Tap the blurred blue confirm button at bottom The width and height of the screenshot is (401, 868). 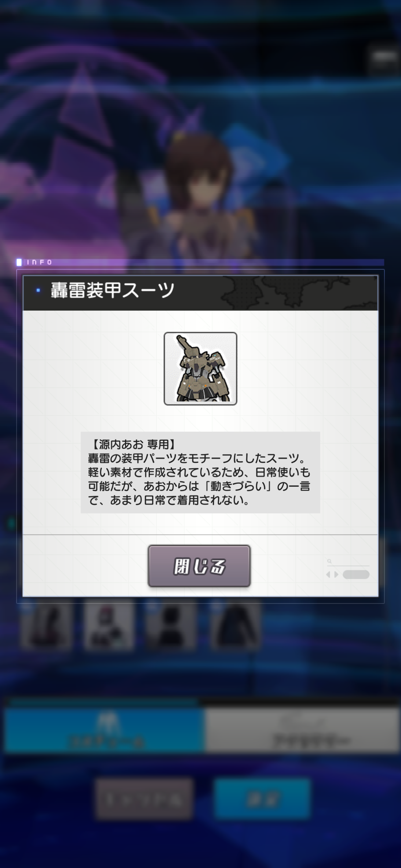click(x=263, y=798)
